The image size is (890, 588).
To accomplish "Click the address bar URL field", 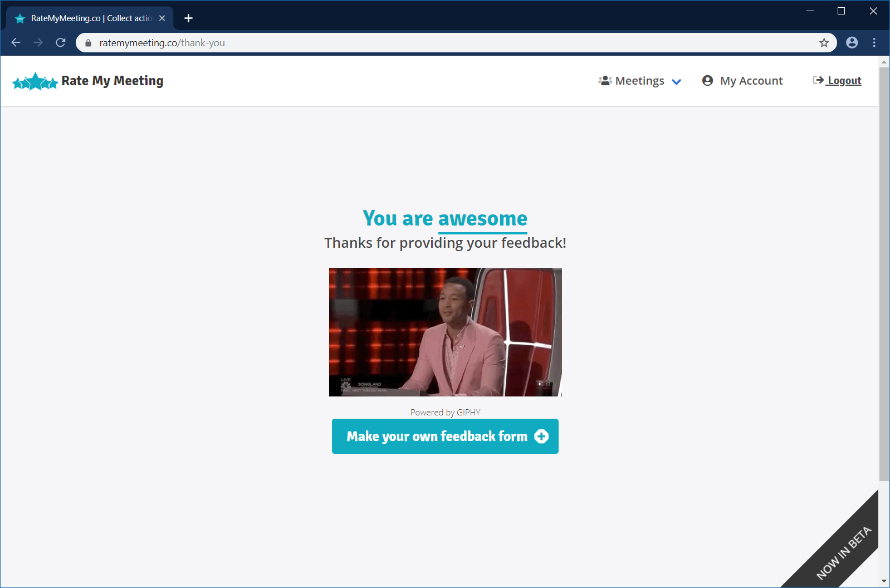I will [457, 43].
